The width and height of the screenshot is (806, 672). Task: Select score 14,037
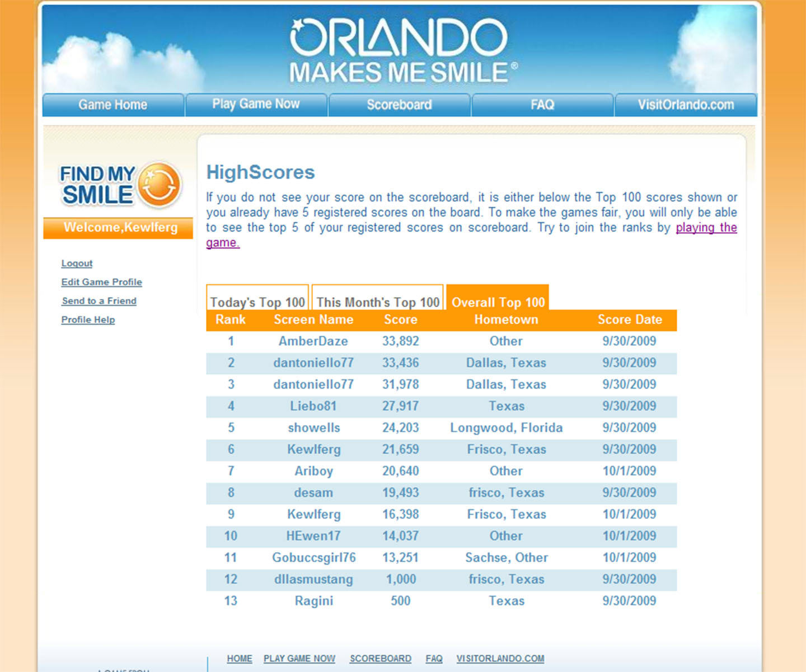click(401, 536)
